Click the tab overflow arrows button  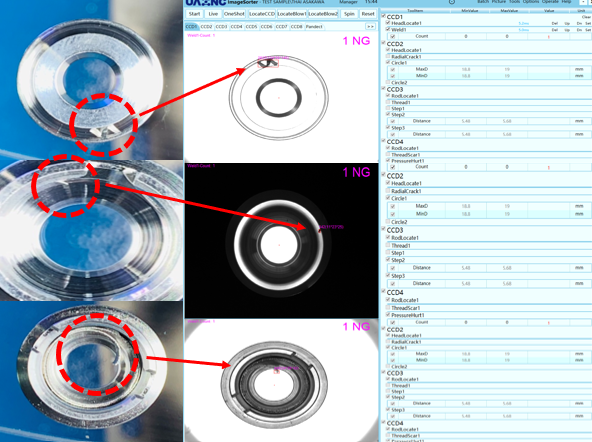[x=370, y=27]
